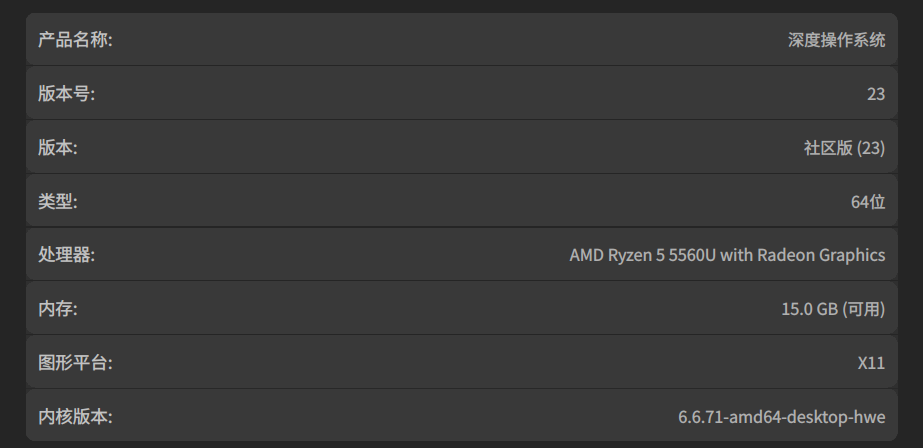923x448 pixels.
Task: Select the X11 graphics platform value
Action: (x=871, y=363)
